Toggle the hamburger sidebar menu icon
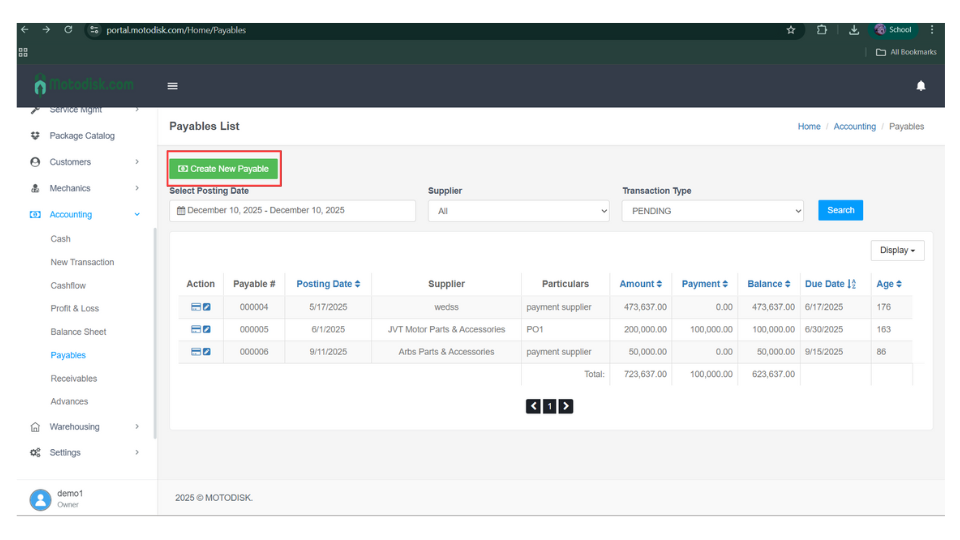Screen dimensions: 960x540 click(172, 86)
